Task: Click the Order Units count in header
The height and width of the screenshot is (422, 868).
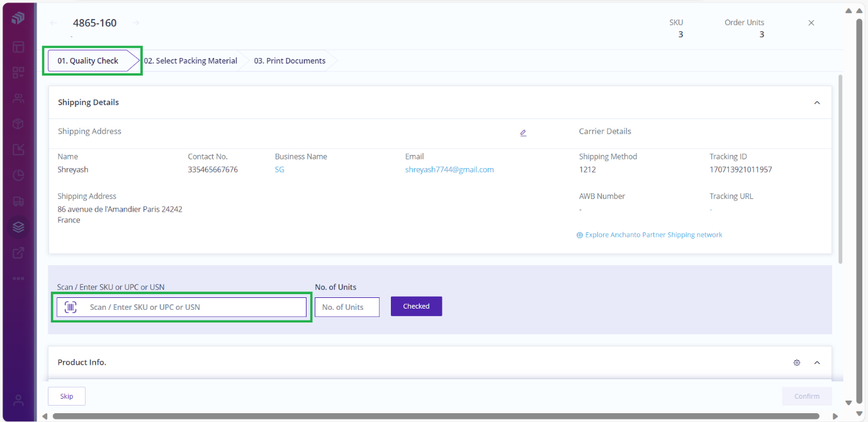Action: 762,35
